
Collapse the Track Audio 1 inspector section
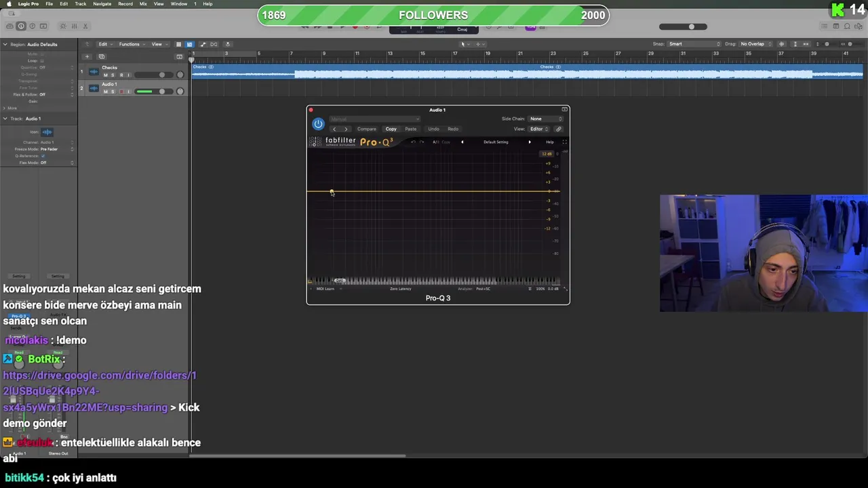[5, 119]
